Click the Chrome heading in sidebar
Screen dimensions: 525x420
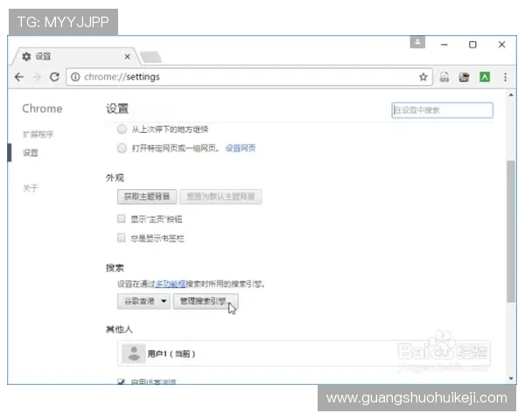click(x=42, y=108)
